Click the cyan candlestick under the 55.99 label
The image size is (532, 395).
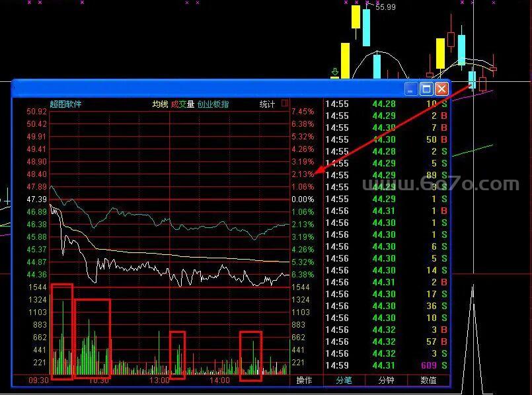point(366,27)
